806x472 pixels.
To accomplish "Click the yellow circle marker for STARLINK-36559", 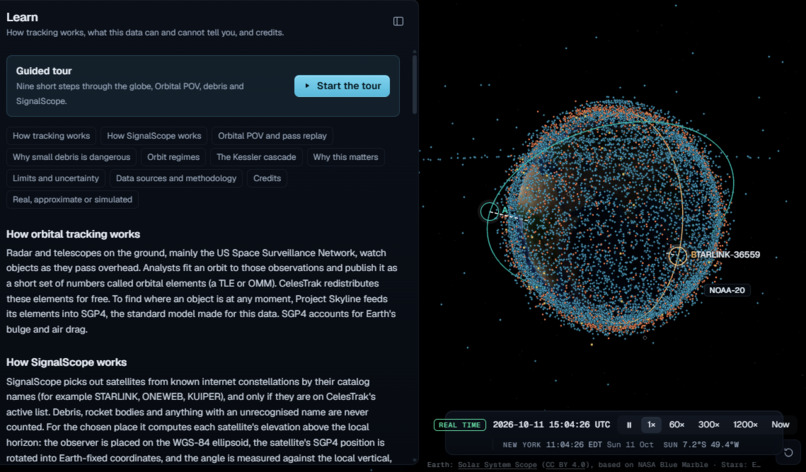I will (x=677, y=256).
